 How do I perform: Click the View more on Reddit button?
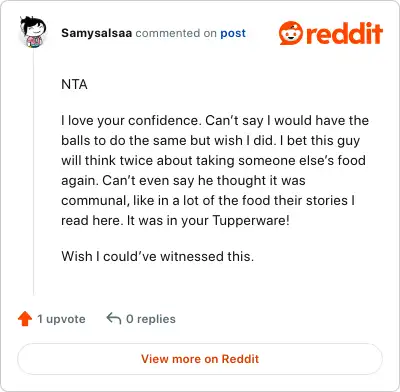pos(200,359)
